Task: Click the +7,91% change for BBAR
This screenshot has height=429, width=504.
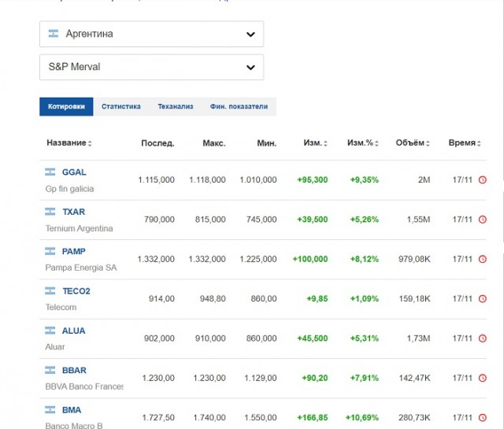Action: click(364, 378)
